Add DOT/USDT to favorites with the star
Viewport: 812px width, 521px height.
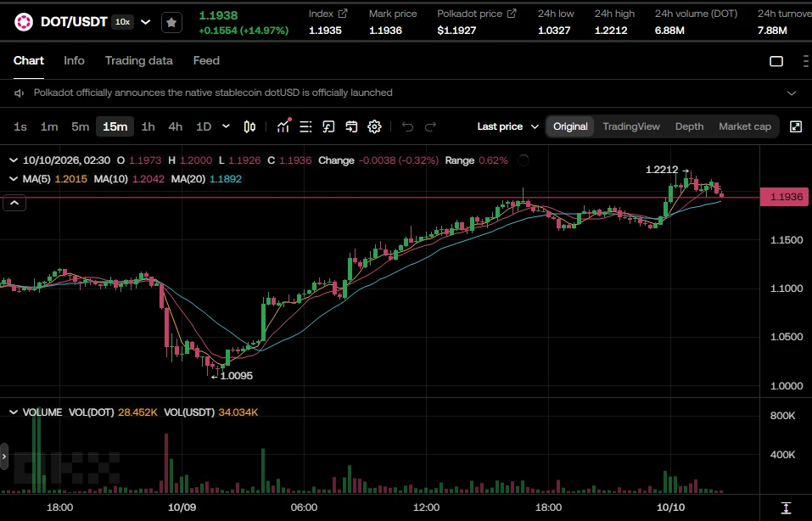click(x=171, y=22)
